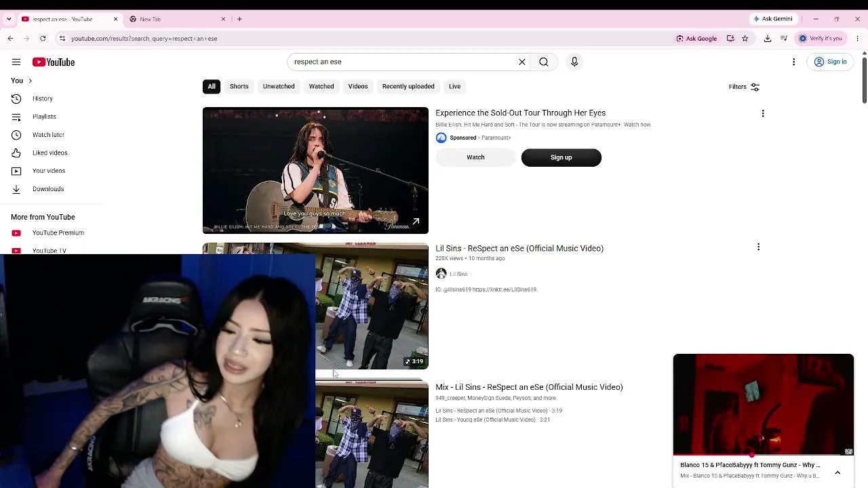Select the Live filter chip

tap(454, 87)
